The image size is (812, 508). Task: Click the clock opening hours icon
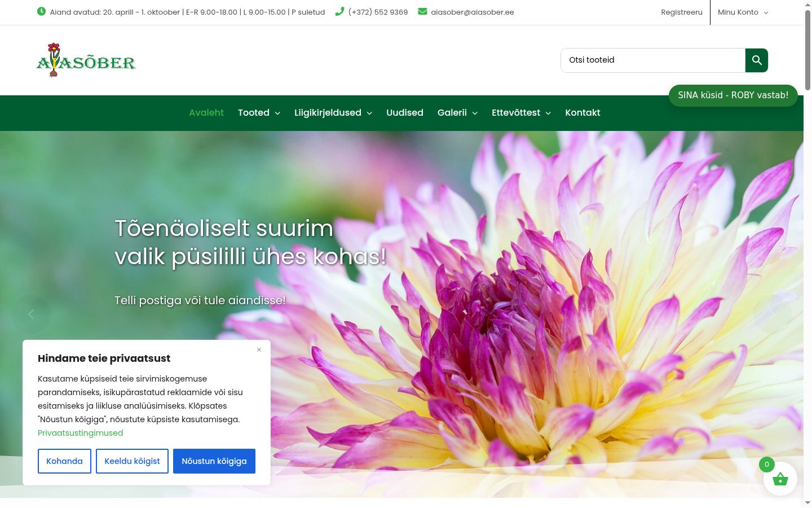(x=41, y=11)
